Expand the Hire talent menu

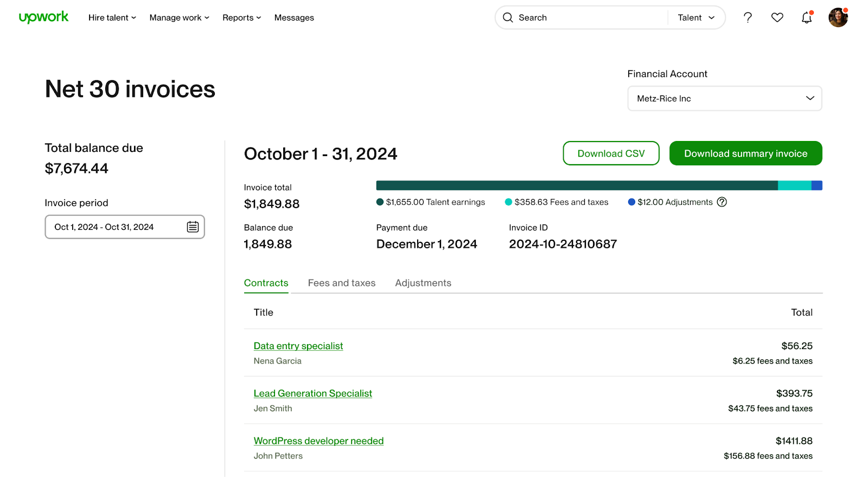click(112, 17)
